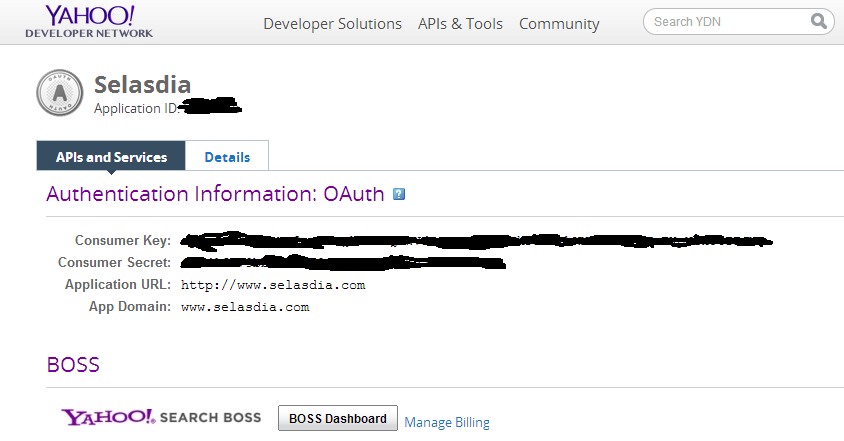Click the Application ID label

click(136, 108)
